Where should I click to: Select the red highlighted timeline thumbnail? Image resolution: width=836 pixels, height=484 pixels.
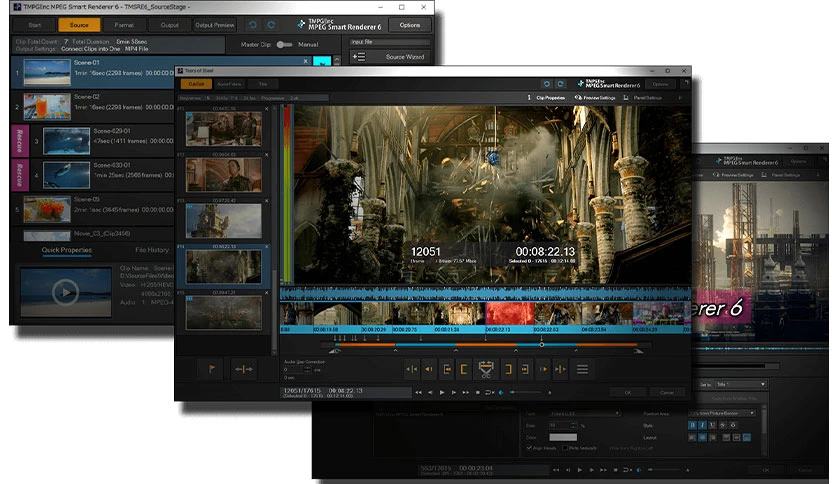tap(510, 313)
